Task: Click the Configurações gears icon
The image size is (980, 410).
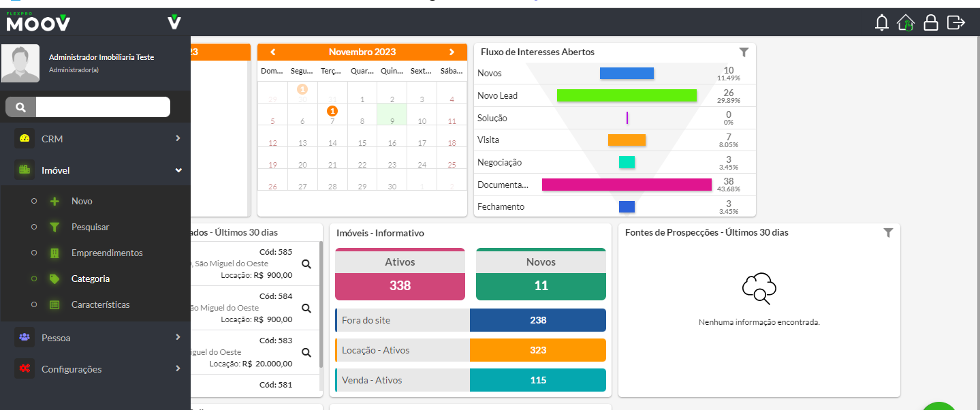Action: click(x=25, y=368)
